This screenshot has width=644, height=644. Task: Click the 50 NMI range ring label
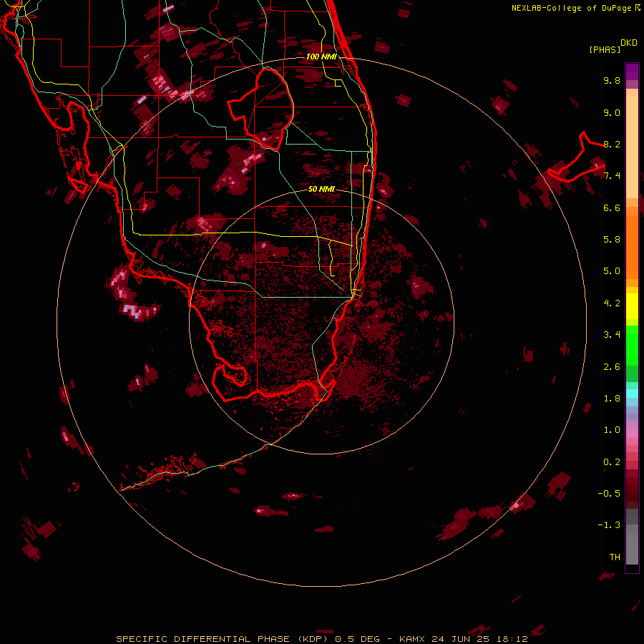click(x=321, y=189)
